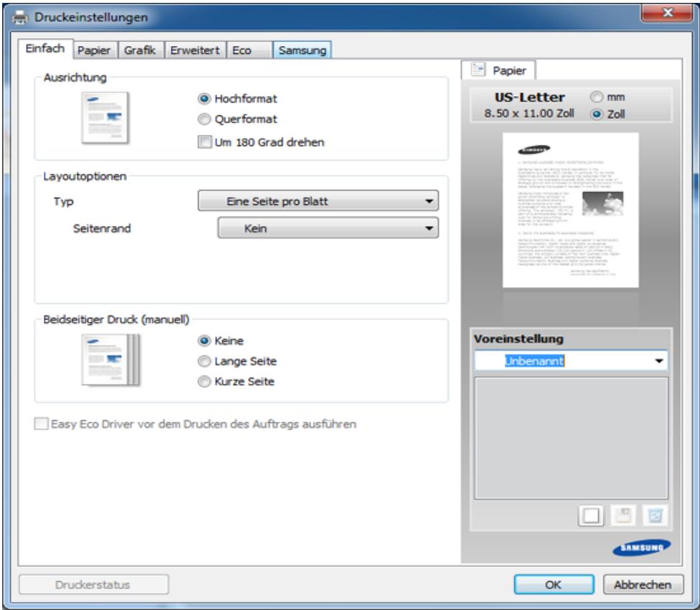Tick the Easy Eco Driver checkbox
The height and width of the screenshot is (610, 700).
[x=41, y=424]
